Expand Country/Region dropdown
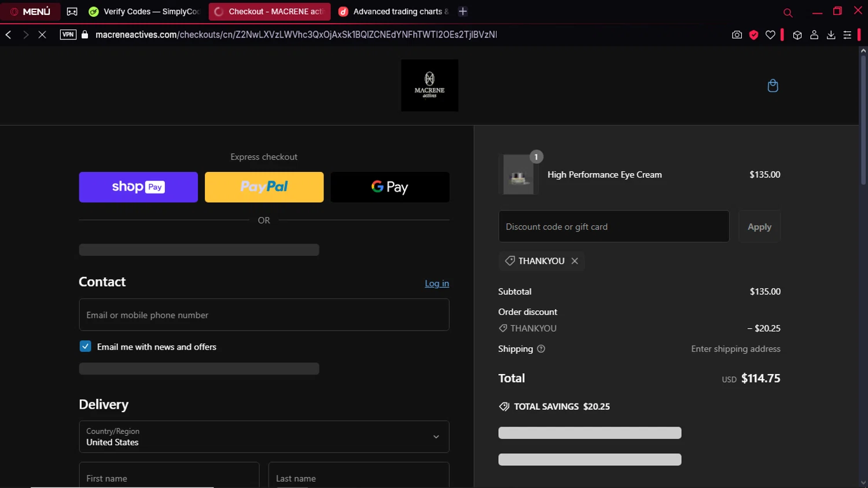Viewport: 868px width, 488px height. [264, 436]
